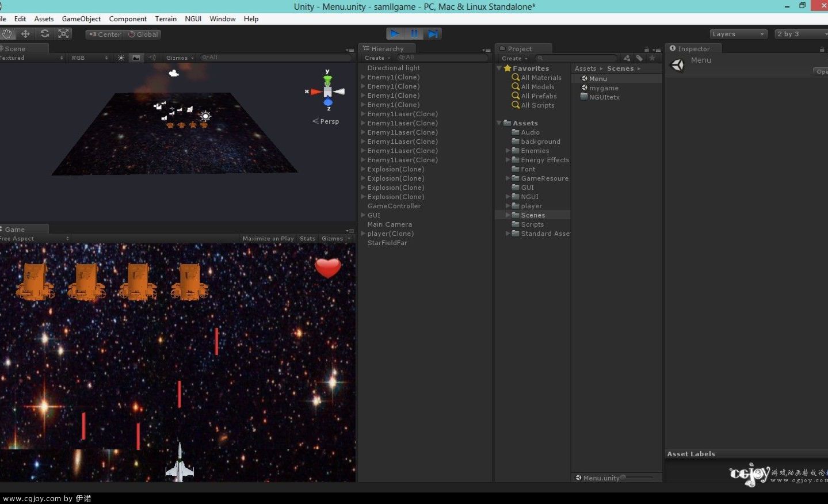828x504 pixels.
Task: Click the Step frame button
Action: point(433,34)
